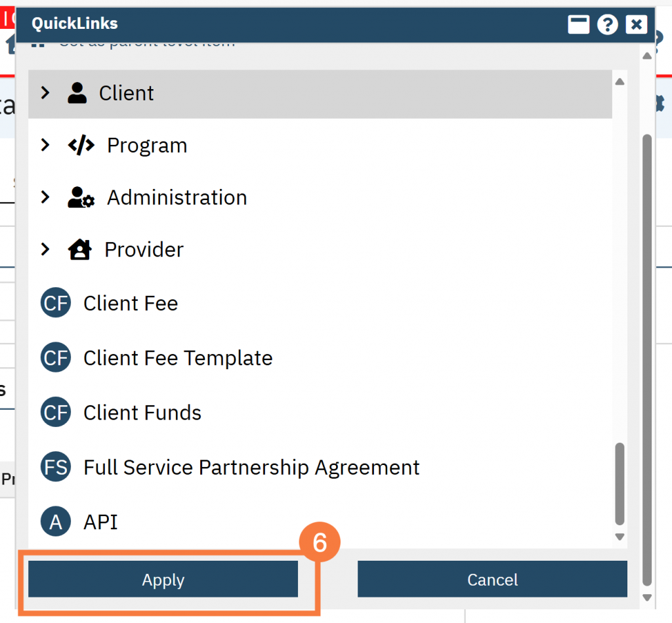Open Full Service Partnership Agreement item
Image resolution: width=672 pixels, height=623 pixels.
point(251,468)
